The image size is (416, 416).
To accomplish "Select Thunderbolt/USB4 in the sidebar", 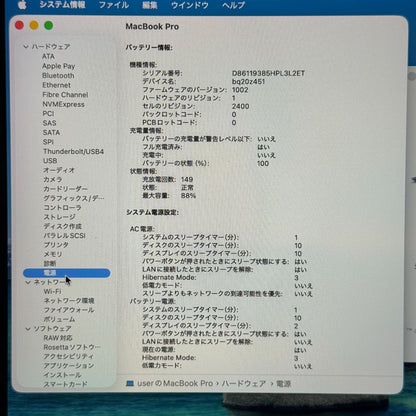I will 73,151.
